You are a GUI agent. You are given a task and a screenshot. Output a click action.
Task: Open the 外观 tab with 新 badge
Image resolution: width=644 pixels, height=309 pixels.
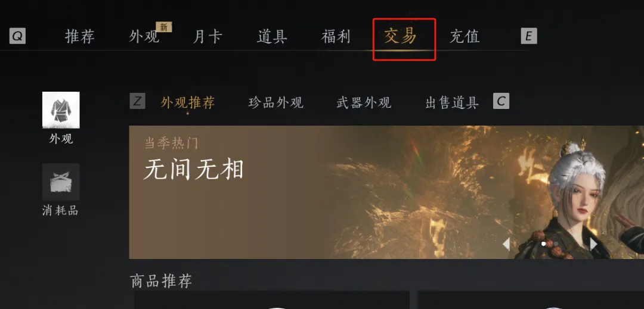point(144,36)
